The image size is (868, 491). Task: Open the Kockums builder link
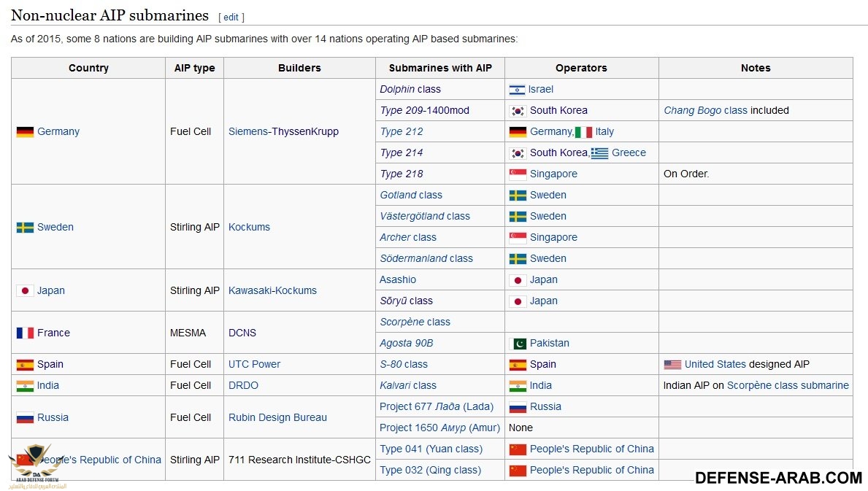[249, 228]
